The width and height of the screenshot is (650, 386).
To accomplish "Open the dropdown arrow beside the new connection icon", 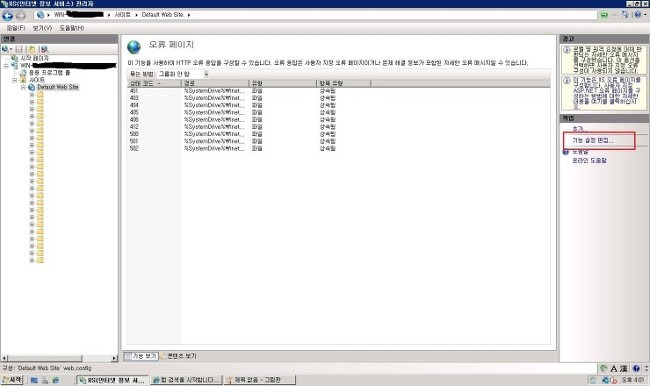I will pos(10,49).
